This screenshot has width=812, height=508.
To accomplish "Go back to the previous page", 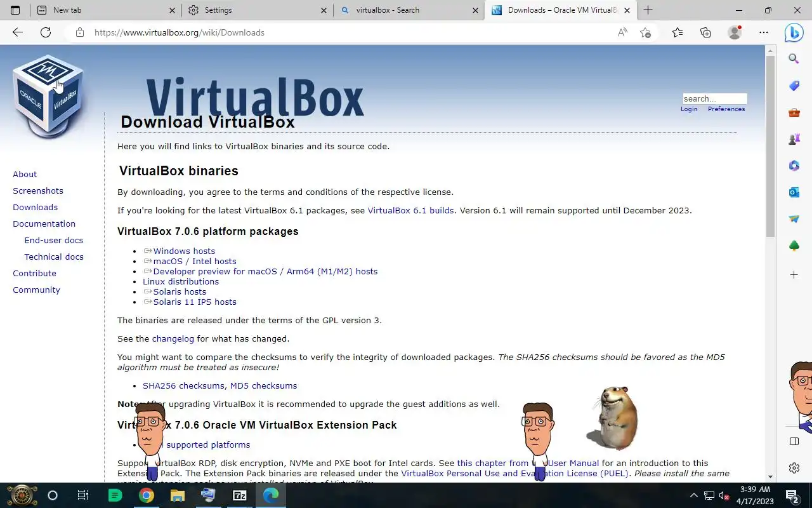I will pyautogui.click(x=18, y=32).
